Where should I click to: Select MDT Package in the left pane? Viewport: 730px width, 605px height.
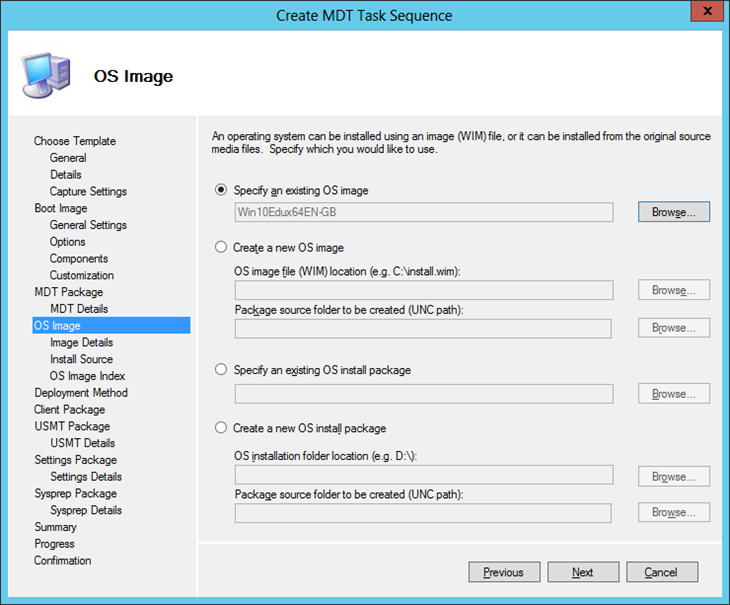[68, 292]
